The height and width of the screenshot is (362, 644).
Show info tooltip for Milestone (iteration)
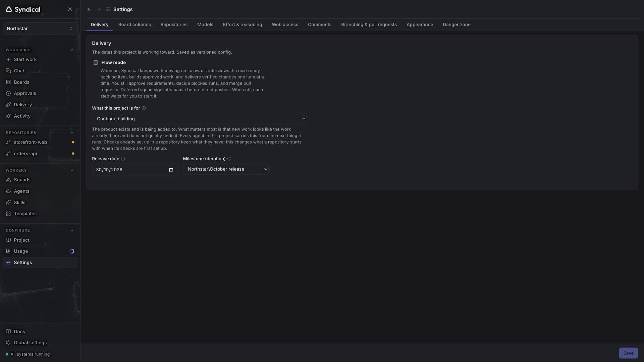click(229, 159)
